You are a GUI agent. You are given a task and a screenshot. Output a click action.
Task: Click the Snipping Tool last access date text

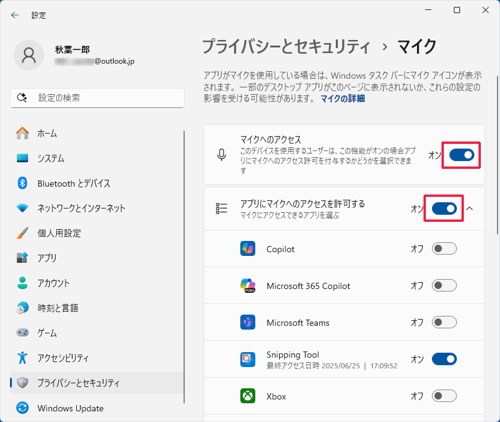click(332, 366)
